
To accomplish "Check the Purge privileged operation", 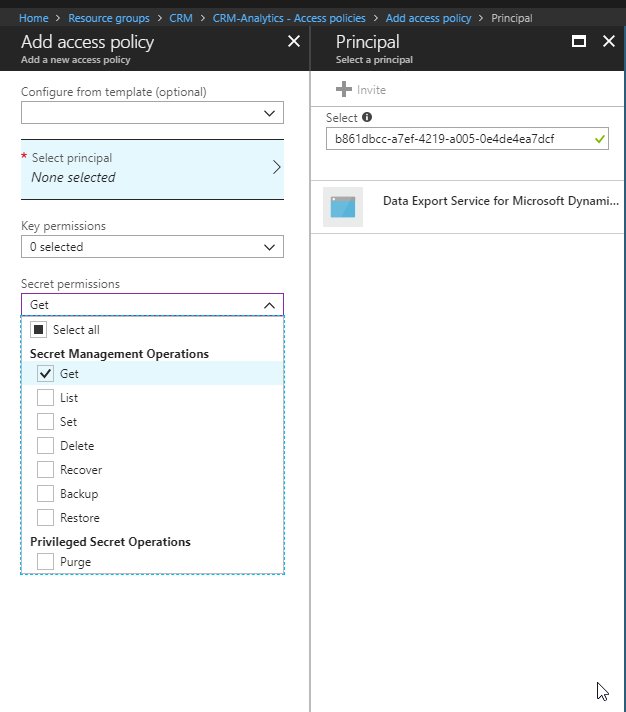I will (45, 562).
